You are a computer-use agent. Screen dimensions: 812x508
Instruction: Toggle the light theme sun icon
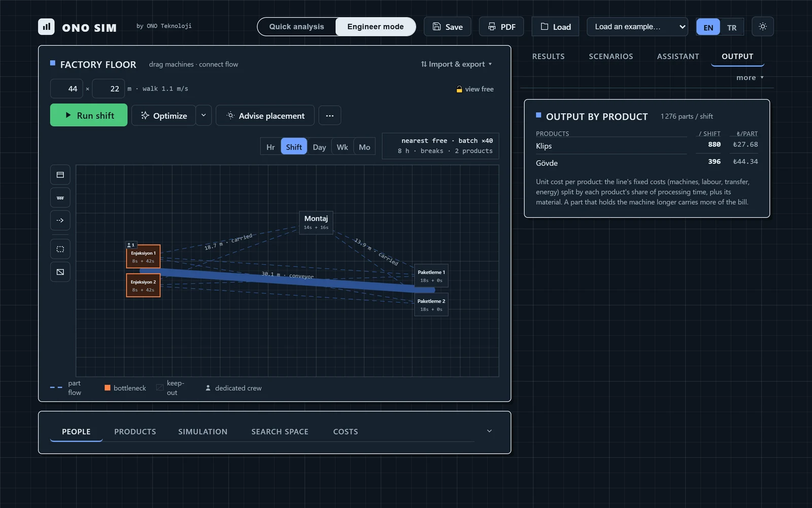763,26
